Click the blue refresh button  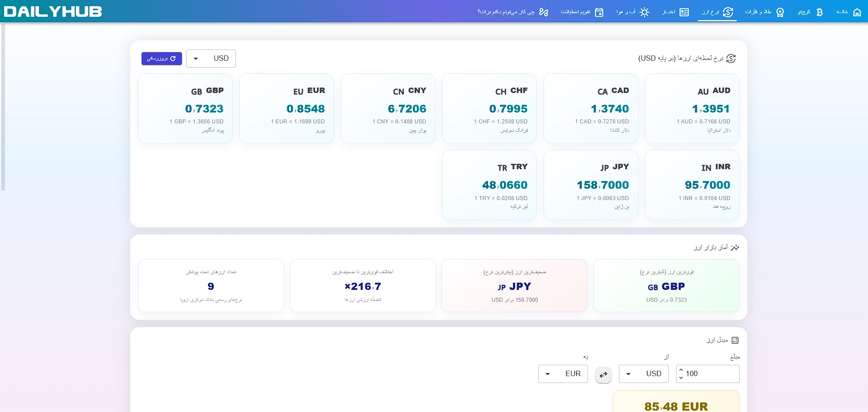(x=162, y=59)
